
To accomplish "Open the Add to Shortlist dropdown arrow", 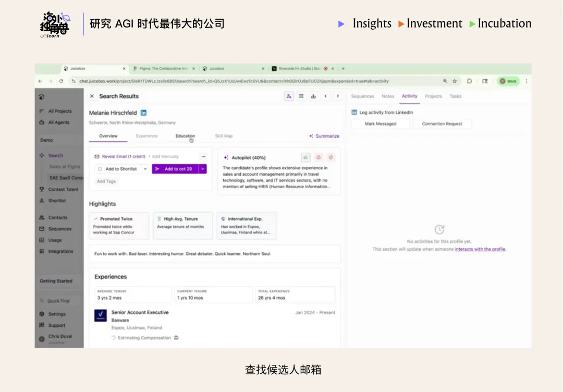I will [x=145, y=169].
